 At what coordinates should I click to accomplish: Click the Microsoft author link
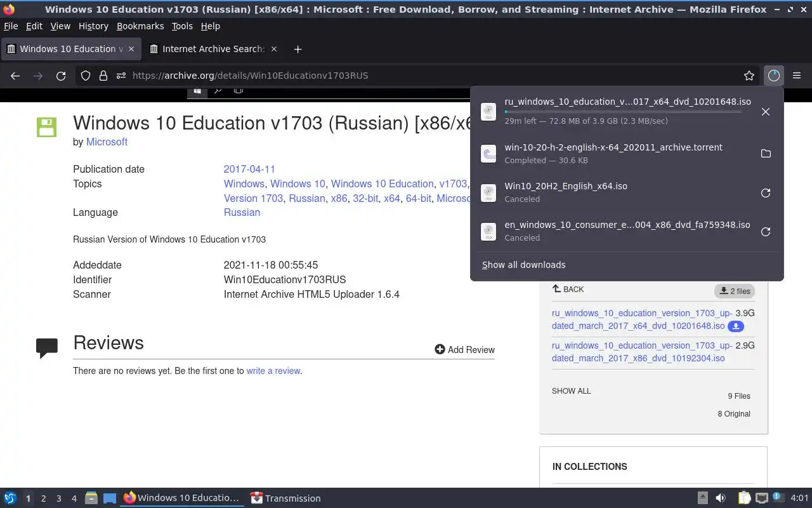tap(107, 142)
